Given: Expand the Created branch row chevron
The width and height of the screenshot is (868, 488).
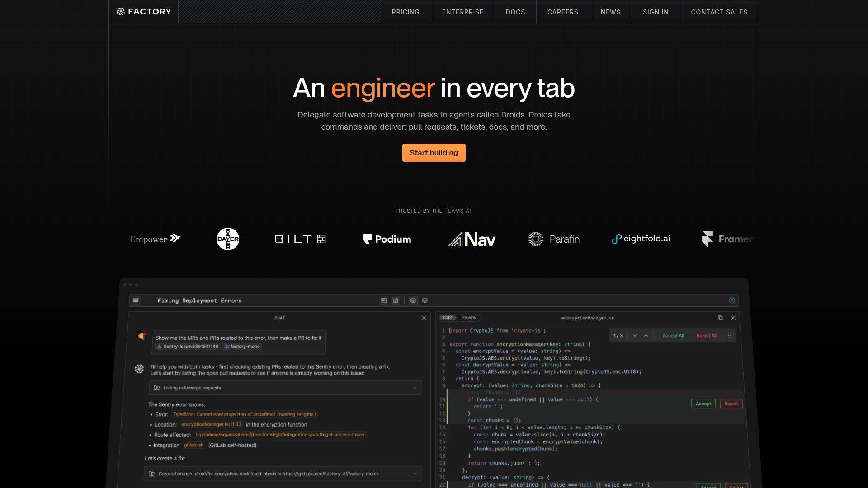Looking at the screenshot, I should click(415, 474).
